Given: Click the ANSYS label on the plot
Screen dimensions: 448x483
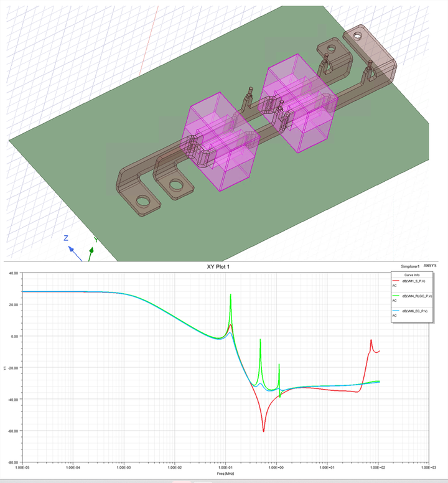Looking at the screenshot, I should [430, 266].
